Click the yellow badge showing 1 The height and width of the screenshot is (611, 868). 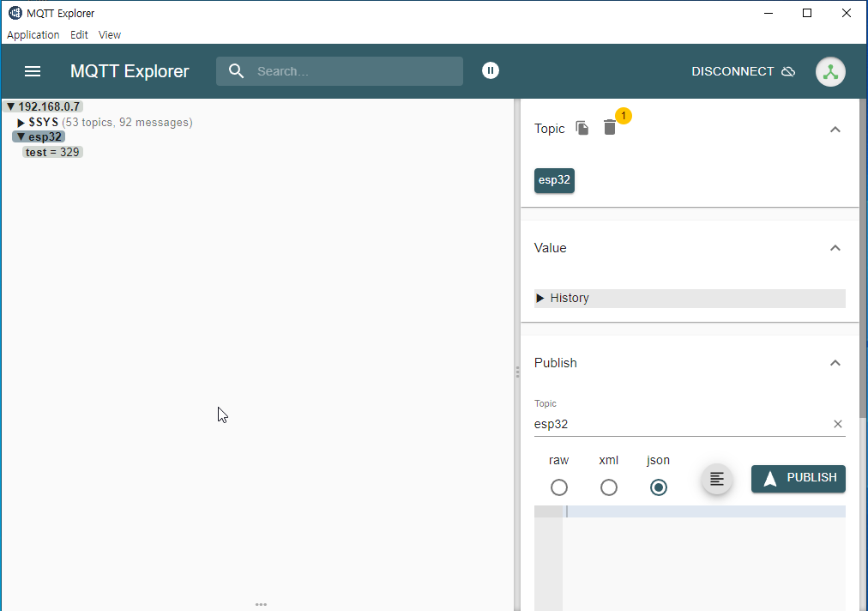click(624, 116)
